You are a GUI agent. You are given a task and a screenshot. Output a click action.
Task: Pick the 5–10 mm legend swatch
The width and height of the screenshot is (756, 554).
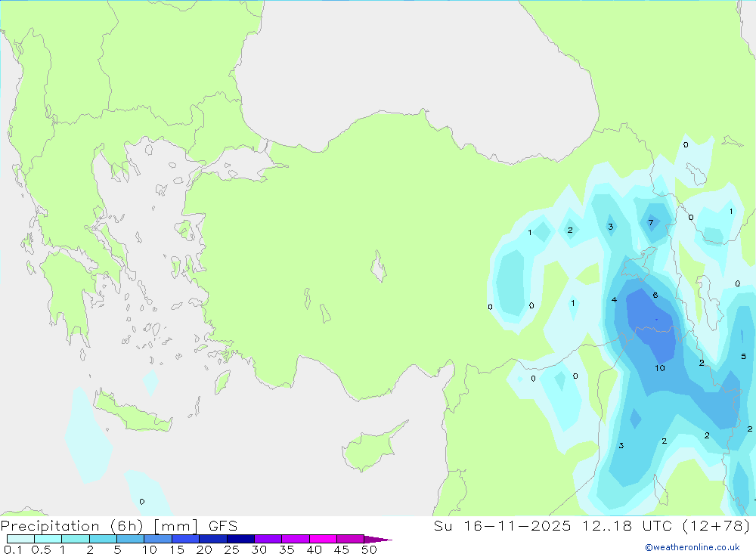130,539
